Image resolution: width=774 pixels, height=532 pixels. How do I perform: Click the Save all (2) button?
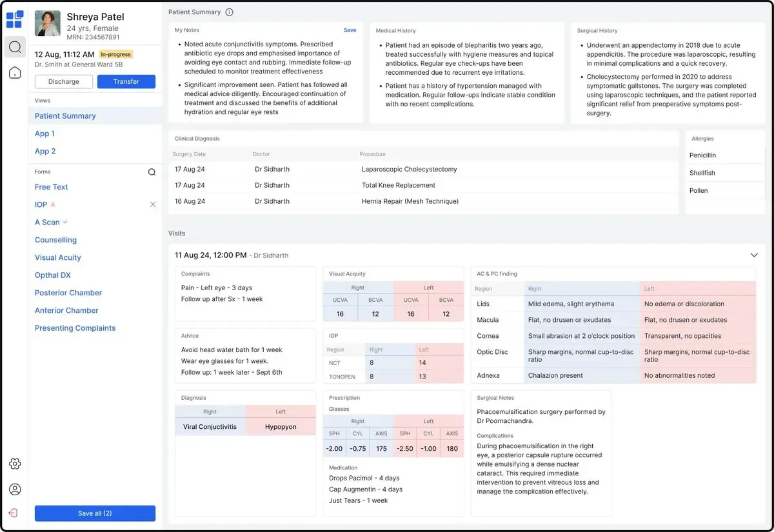point(95,513)
